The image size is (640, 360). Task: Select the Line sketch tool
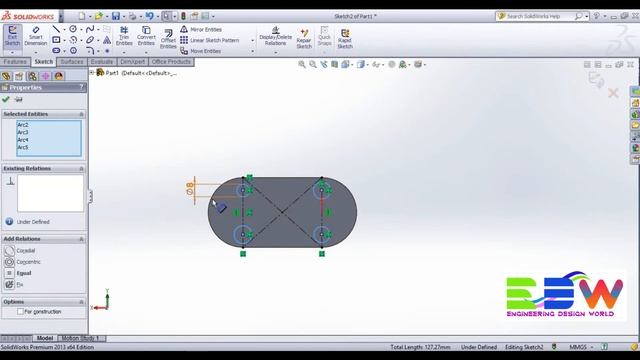pyautogui.click(x=56, y=29)
